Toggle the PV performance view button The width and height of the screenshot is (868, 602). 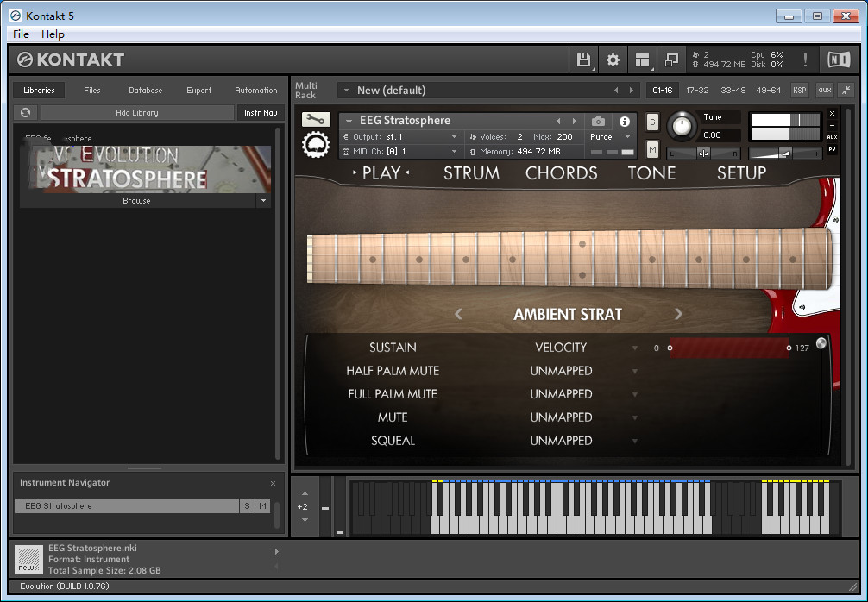pyautogui.click(x=832, y=149)
